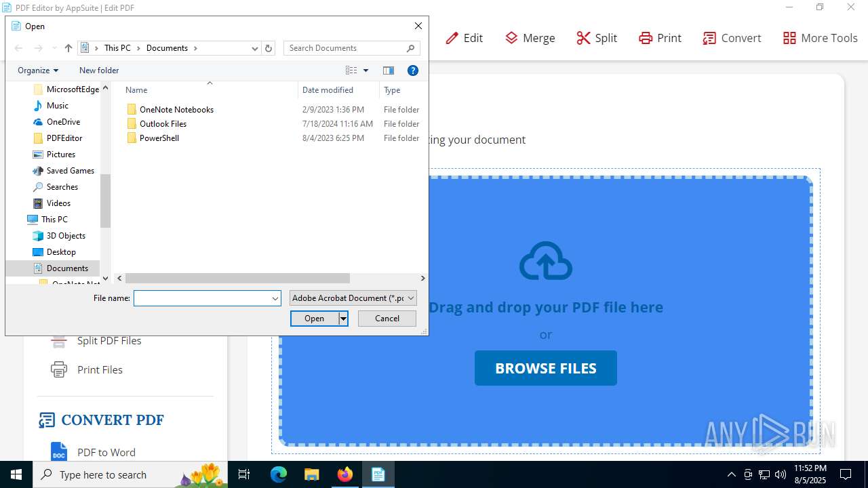The width and height of the screenshot is (868, 488).
Task: Open File Explorer from taskbar
Action: 311,474
